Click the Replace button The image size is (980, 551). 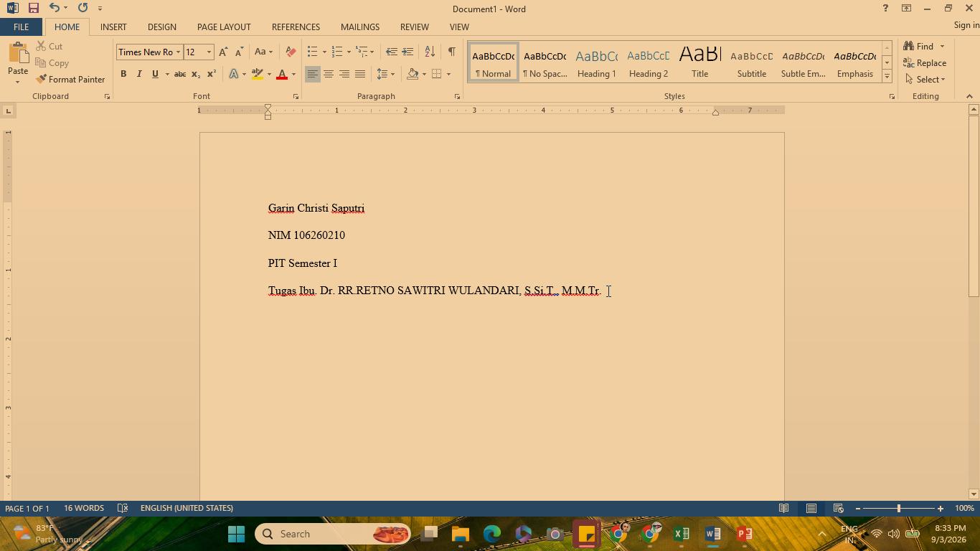coord(925,63)
